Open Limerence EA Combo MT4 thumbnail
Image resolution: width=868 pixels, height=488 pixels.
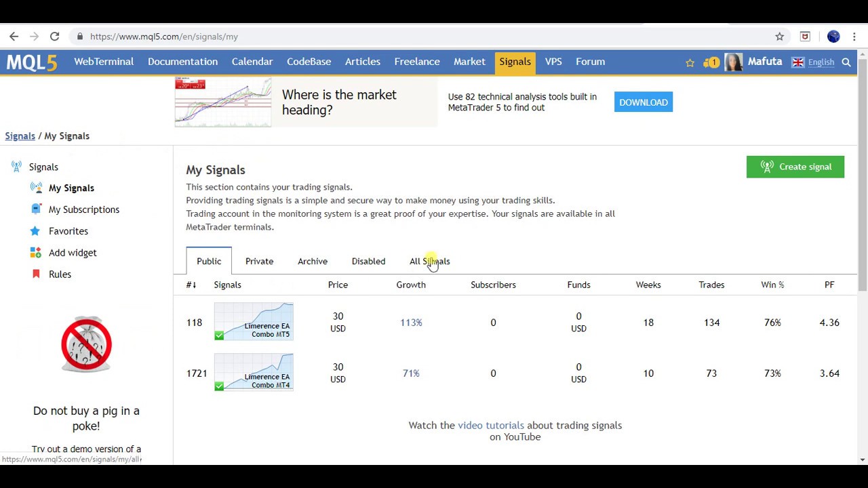(x=254, y=372)
